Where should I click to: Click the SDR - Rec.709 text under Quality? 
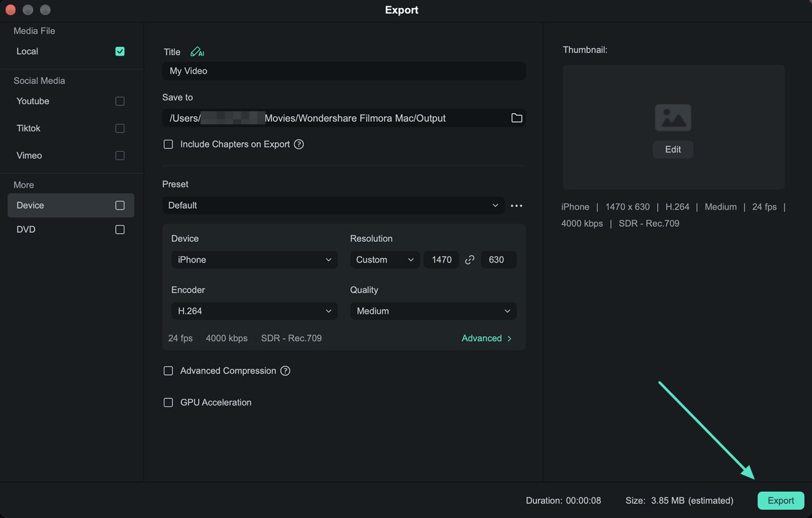pos(291,338)
